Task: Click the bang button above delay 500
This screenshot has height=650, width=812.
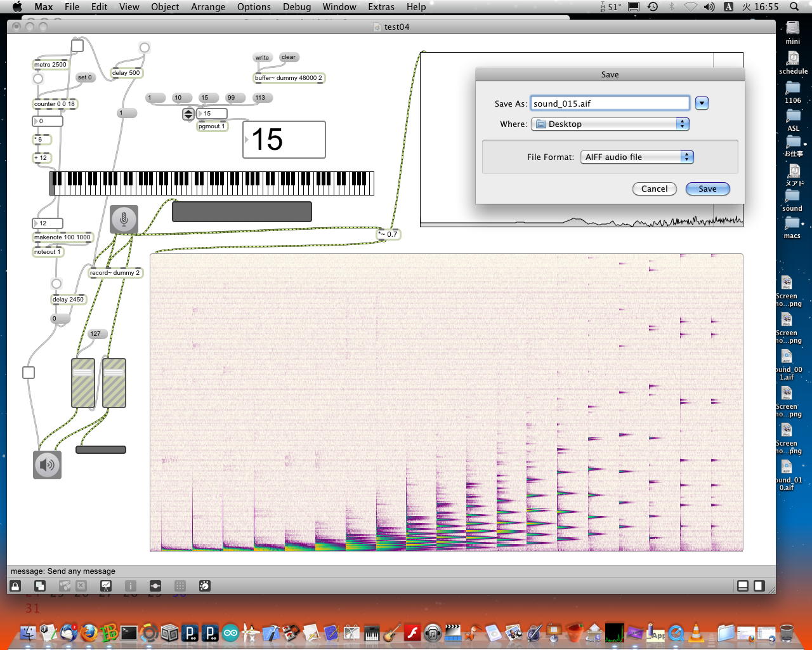Action: pyautogui.click(x=145, y=48)
